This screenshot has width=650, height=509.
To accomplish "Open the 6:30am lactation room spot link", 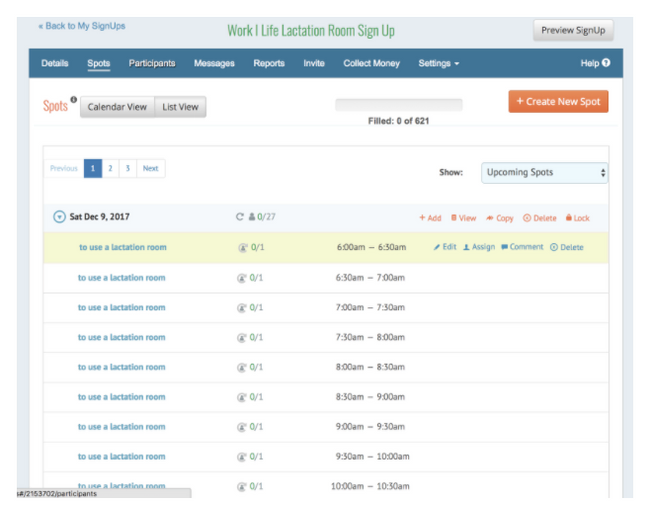I will [121, 278].
